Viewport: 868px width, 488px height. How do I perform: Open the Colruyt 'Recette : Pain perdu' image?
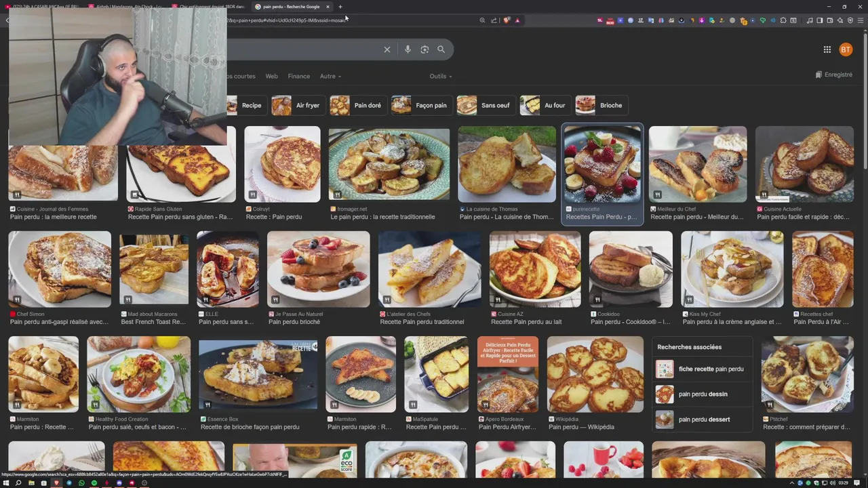click(282, 164)
